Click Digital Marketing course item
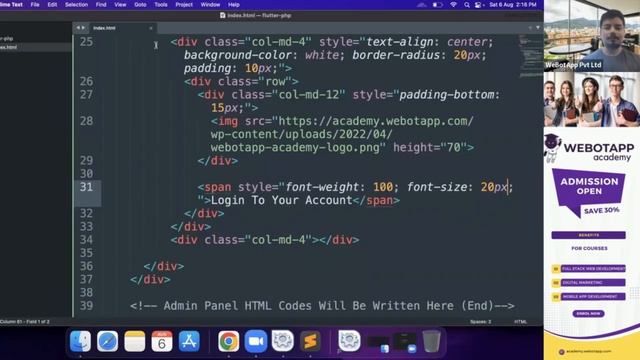Viewport: 640px width, 360px height. [589, 282]
